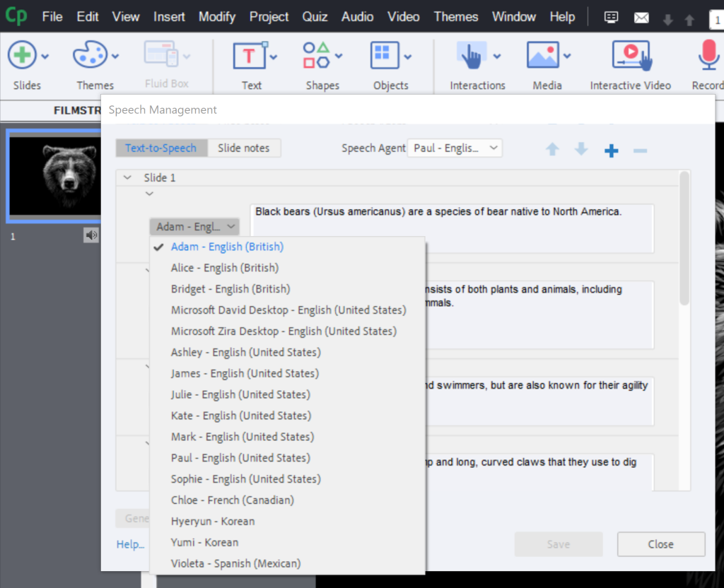The image size is (724, 588).
Task: Open the Themes palette icon
Action: [90, 56]
